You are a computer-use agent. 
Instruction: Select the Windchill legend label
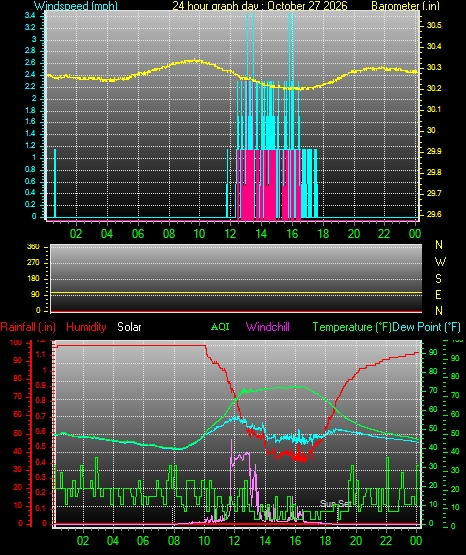coord(267,327)
